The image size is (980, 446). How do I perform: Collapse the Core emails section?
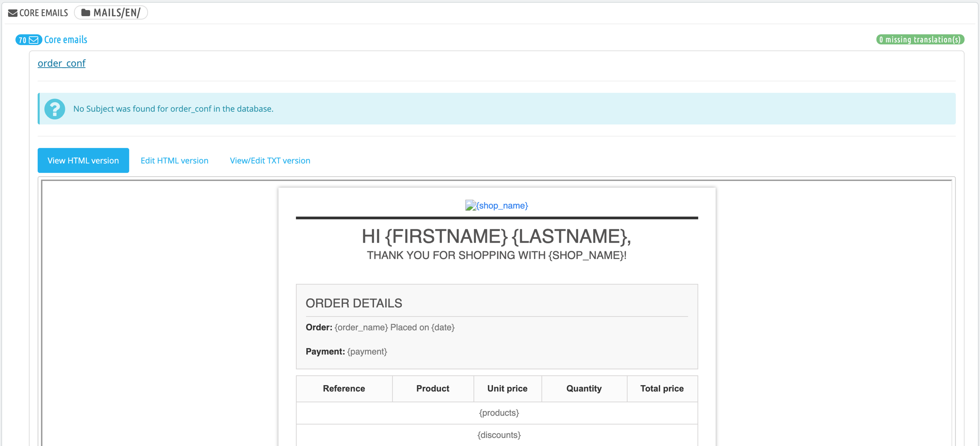pos(66,40)
